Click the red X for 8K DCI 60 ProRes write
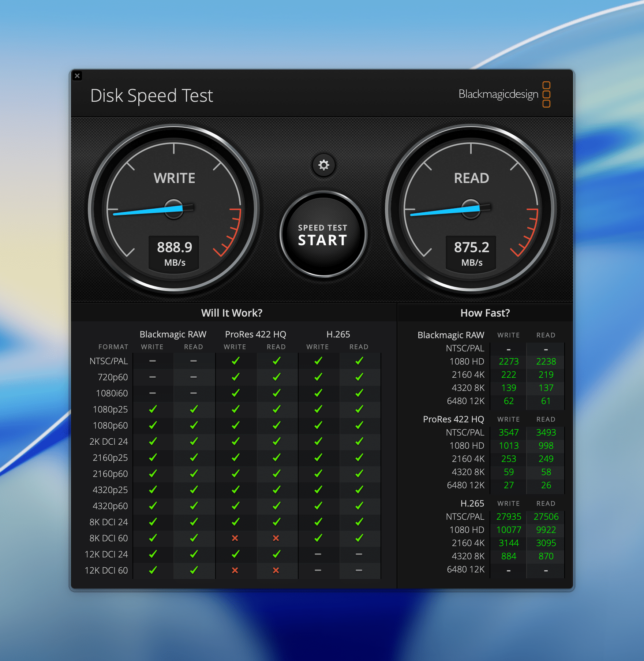This screenshot has height=661, width=644. 235,538
